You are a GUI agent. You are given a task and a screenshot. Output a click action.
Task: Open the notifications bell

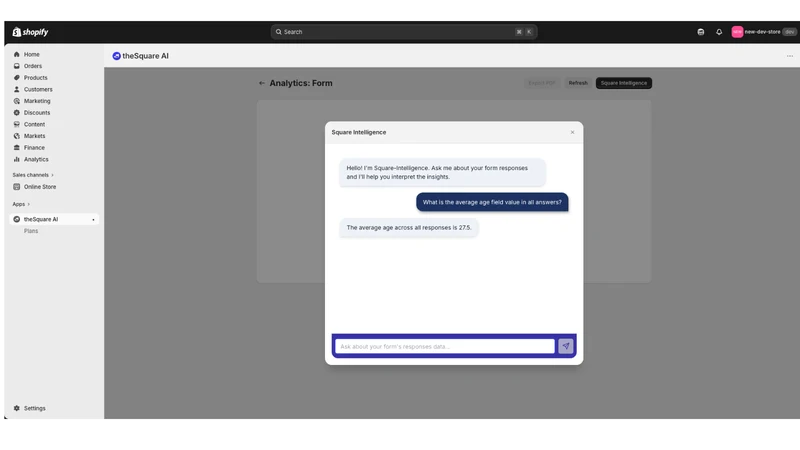719,32
